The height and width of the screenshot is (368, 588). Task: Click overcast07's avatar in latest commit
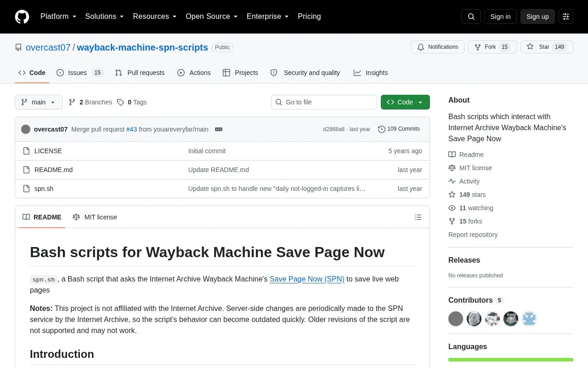pos(26,129)
